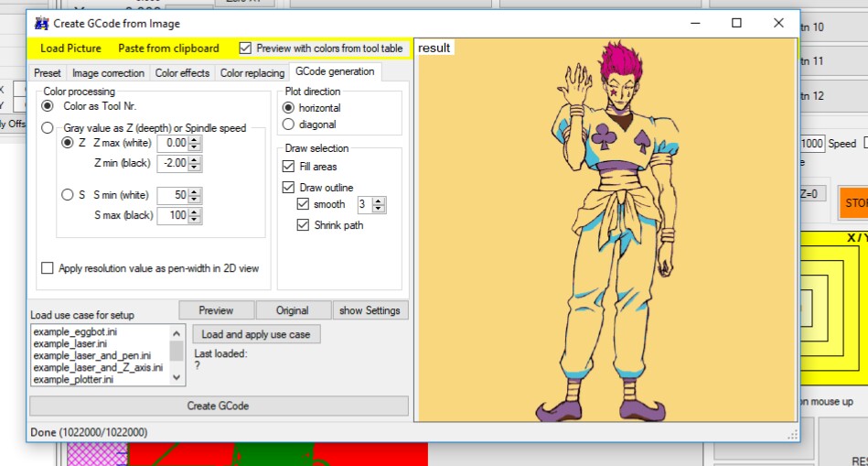Click the S min (white) value field
This screenshot has width=868, height=466.
173,195
